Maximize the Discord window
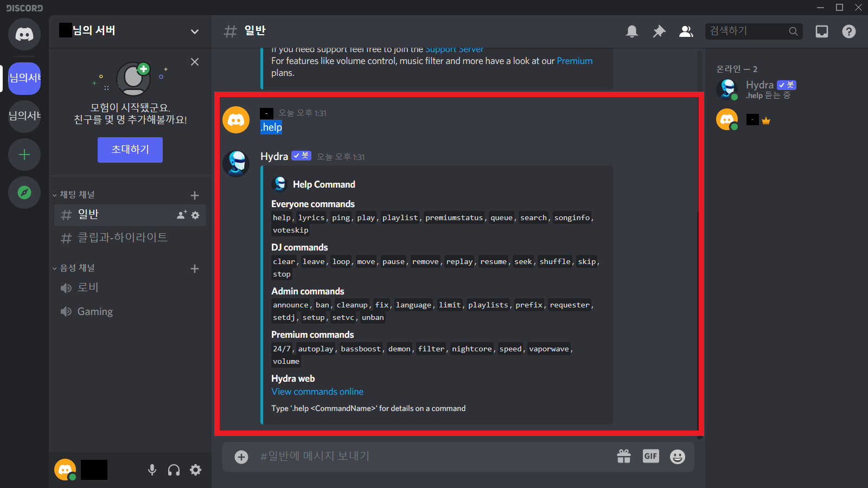Viewport: 868px width, 488px height. pyautogui.click(x=840, y=8)
